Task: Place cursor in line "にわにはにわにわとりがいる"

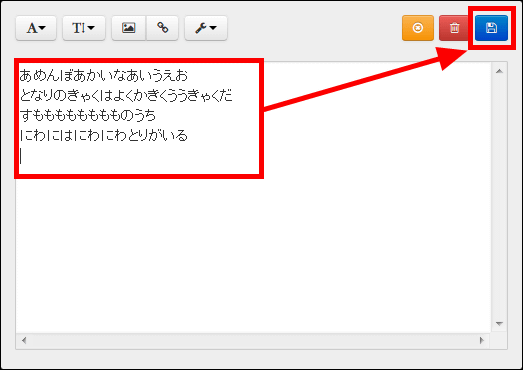Action: (103, 135)
